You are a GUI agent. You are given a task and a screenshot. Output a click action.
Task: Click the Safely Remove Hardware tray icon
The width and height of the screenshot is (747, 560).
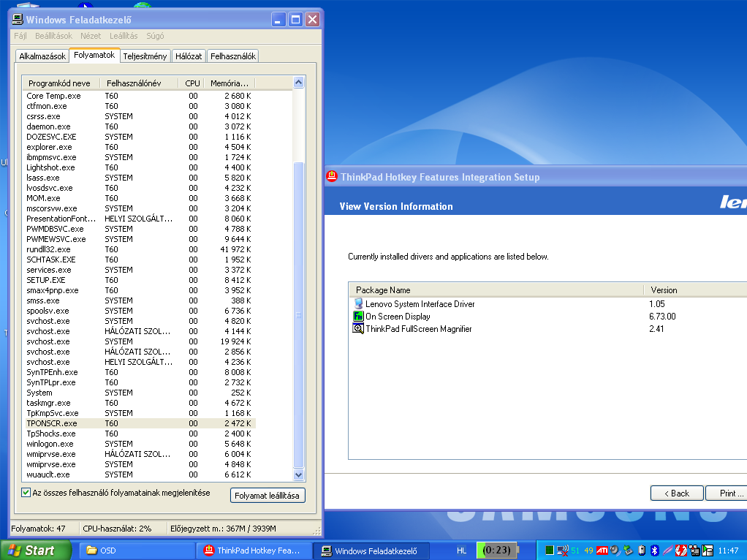[x=629, y=550]
